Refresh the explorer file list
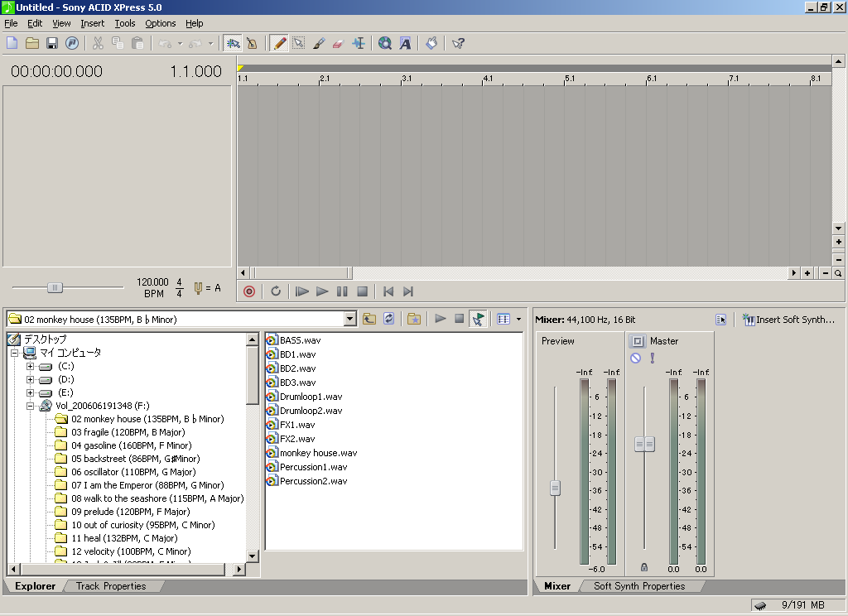The width and height of the screenshot is (848, 616). click(x=389, y=319)
